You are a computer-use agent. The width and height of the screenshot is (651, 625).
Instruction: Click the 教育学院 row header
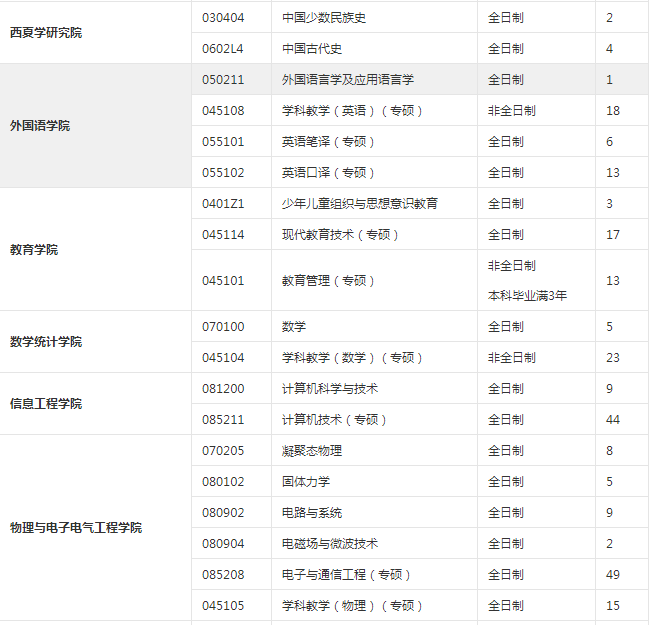point(34,249)
